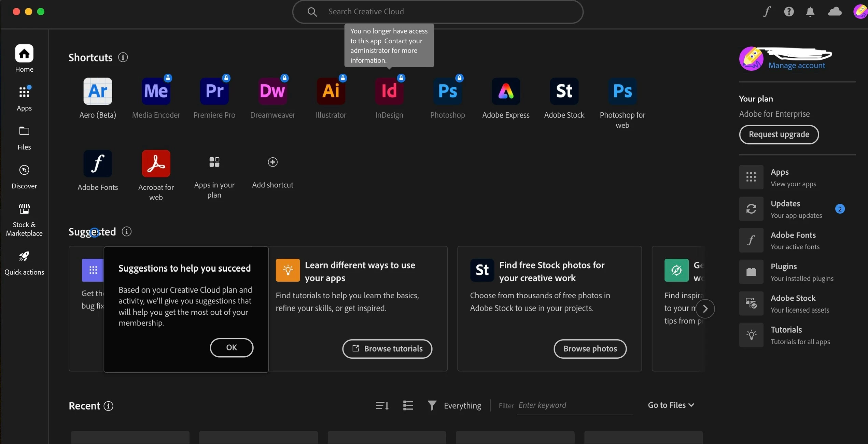The height and width of the screenshot is (444, 868).
Task: Open the Everything filter dropdown
Action: pyautogui.click(x=454, y=405)
